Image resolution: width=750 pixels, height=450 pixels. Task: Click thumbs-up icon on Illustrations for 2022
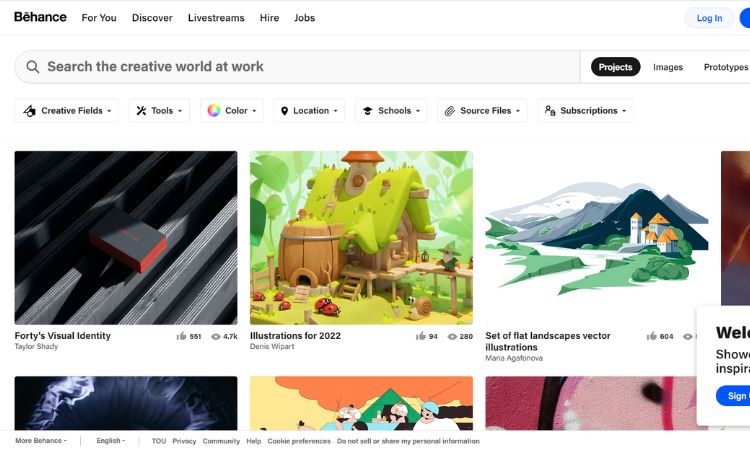tap(420, 336)
